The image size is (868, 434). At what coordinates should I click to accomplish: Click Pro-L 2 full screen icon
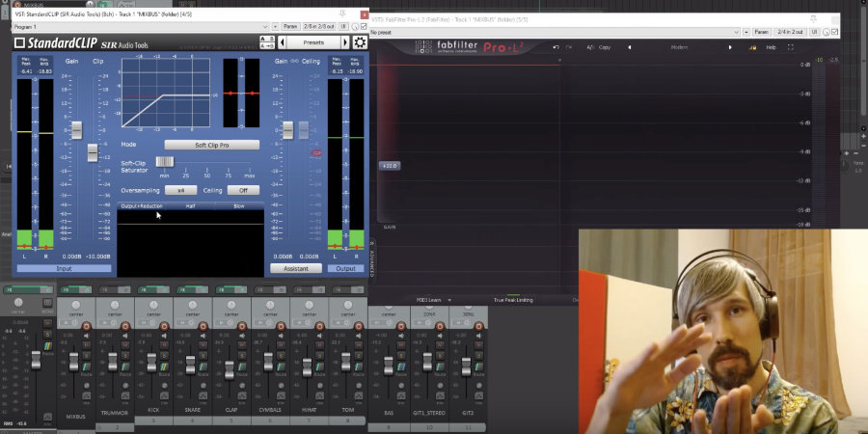791,47
